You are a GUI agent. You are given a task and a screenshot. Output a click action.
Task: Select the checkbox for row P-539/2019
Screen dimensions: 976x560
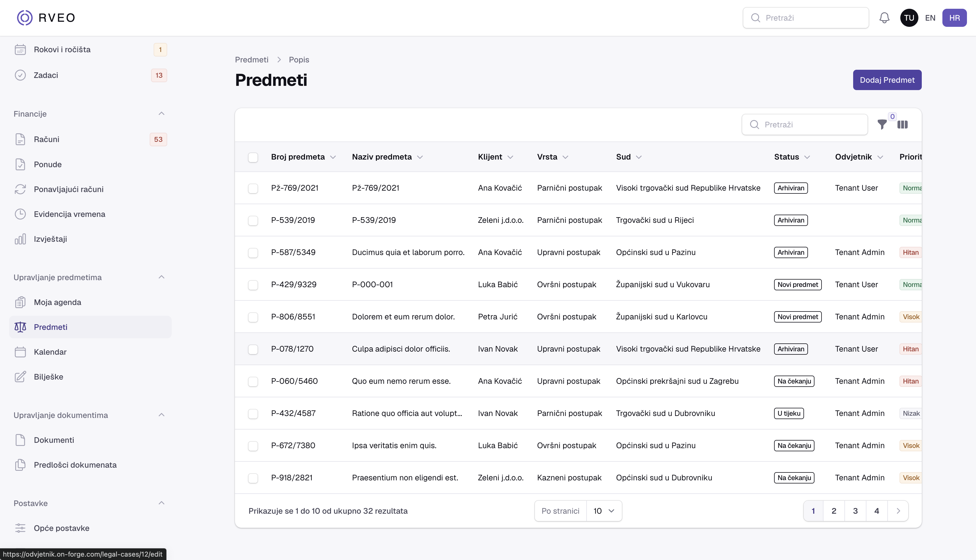tap(253, 221)
